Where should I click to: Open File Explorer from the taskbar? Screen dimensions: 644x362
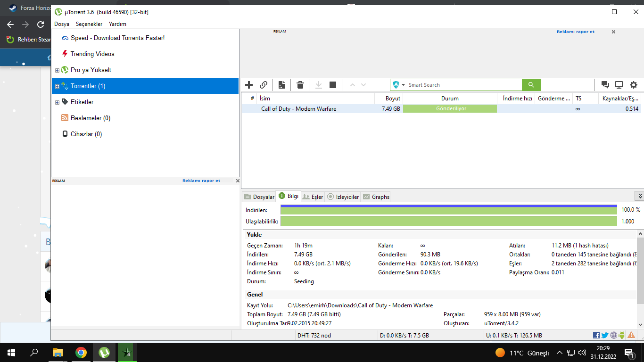pos(58,352)
